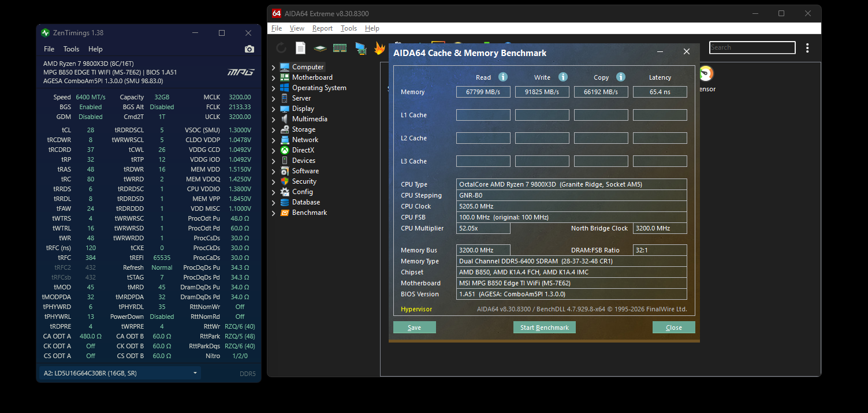Click the Copy info icon

(621, 77)
